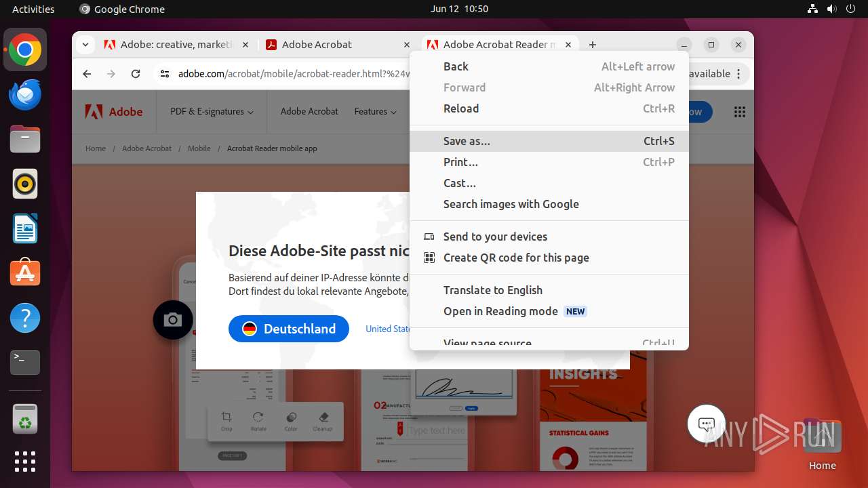Open the clock calendar Jun 12 10:50
Screen dimensions: 868x488
pos(459,9)
